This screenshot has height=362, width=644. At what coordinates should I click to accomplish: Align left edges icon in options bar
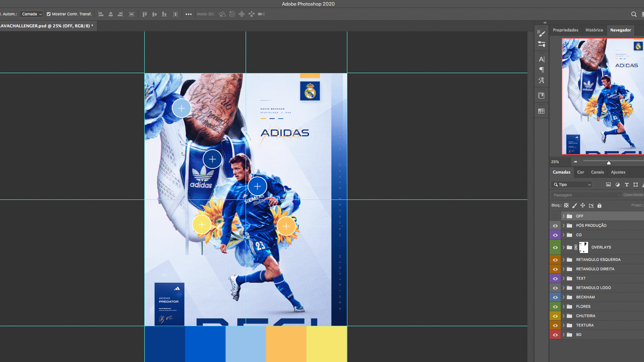101,14
